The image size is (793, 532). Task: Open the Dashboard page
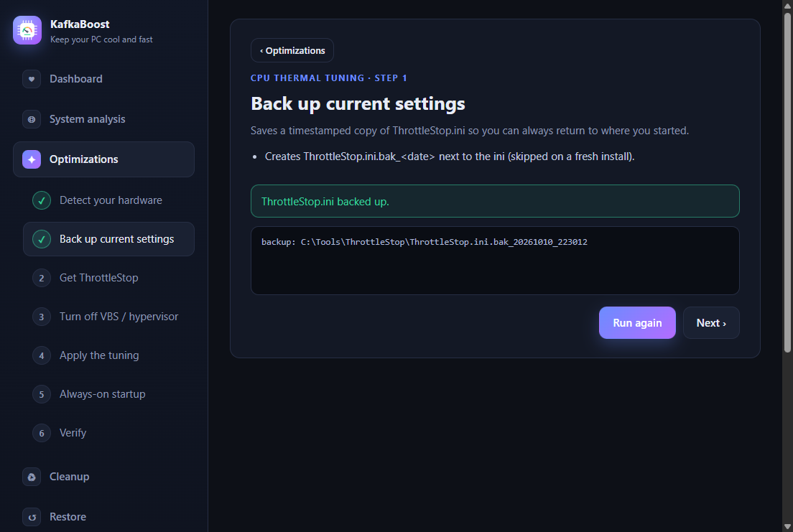(103, 79)
